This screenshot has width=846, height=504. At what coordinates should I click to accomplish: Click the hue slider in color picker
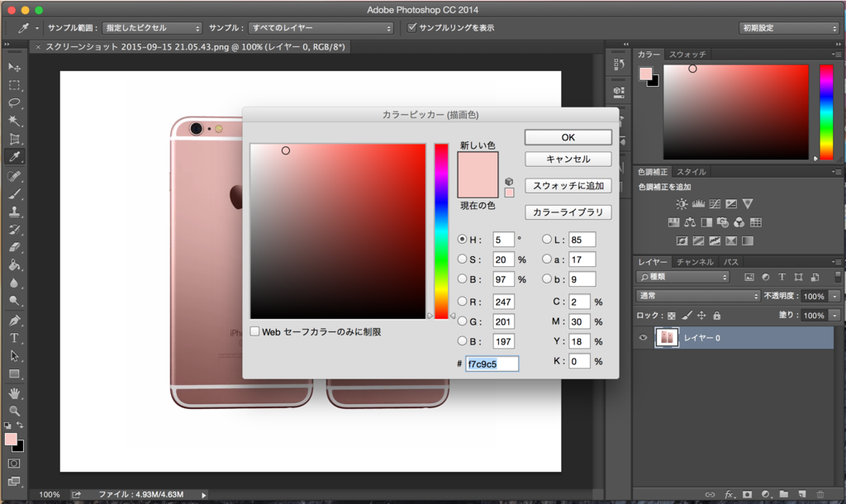441,231
